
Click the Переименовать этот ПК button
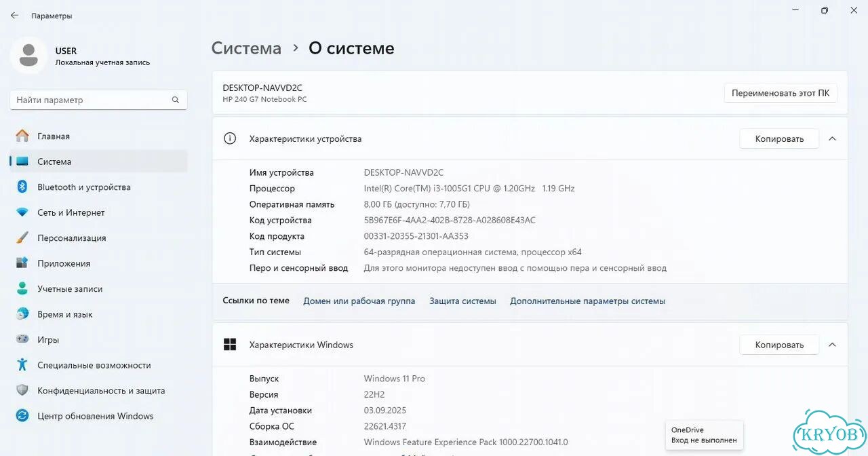pos(781,93)
